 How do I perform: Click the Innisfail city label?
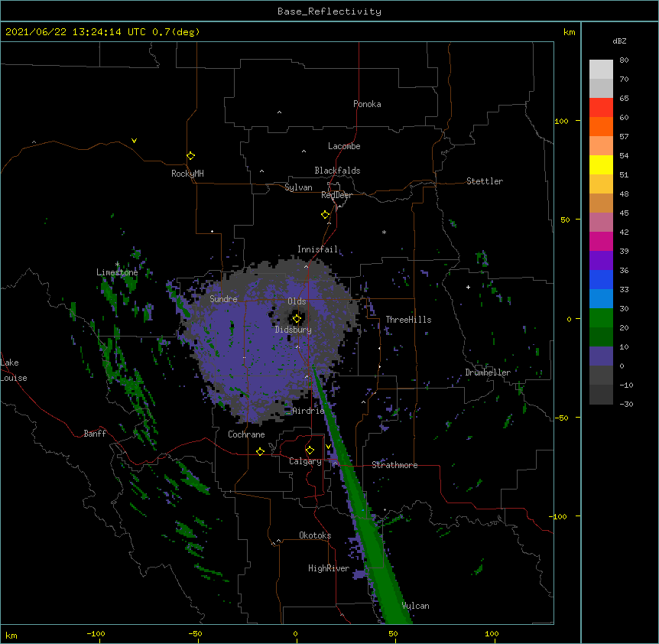318,249
